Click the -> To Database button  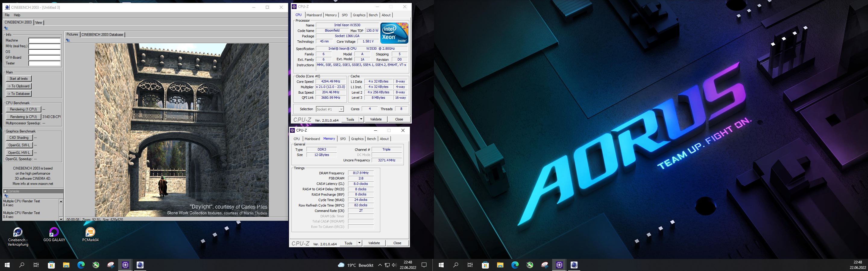pyautogui.click(x=19, y=94)
